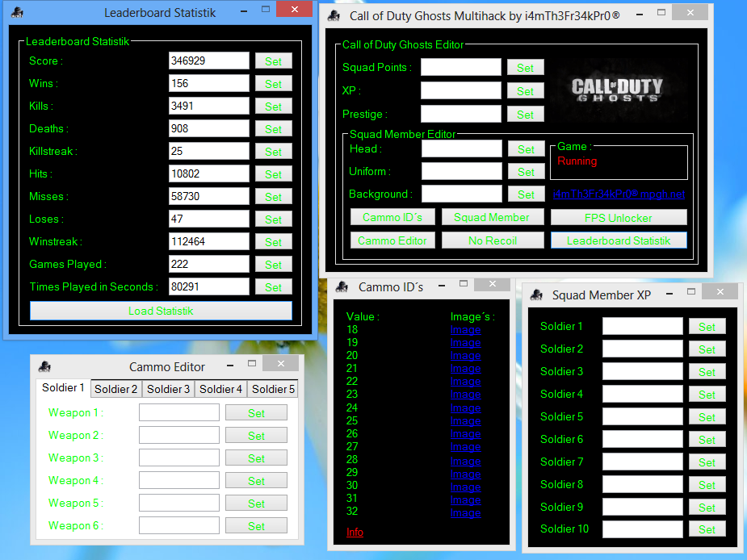Image resolution: width=747 pixels, height=560 pixels.
Task: Set the Score value
Action: (274, 61)
